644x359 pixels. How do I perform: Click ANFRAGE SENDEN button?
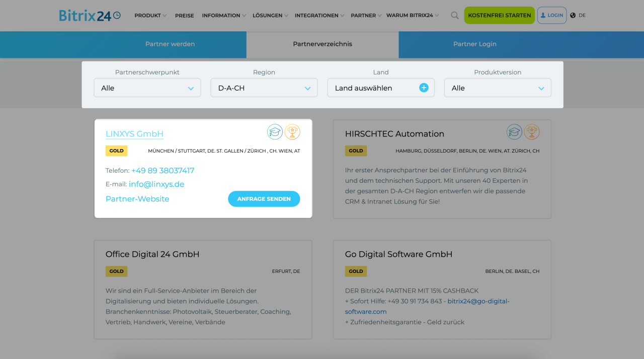264,199
